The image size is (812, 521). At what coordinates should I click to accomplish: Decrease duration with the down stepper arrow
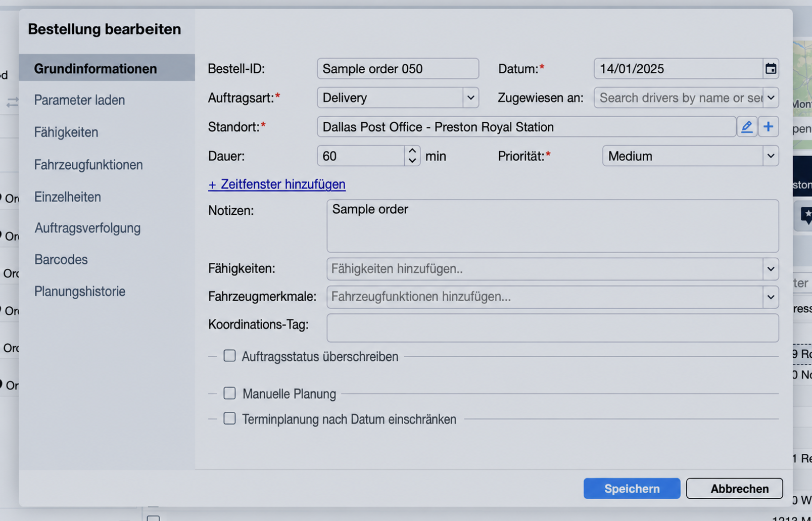[x=412, y=161]
